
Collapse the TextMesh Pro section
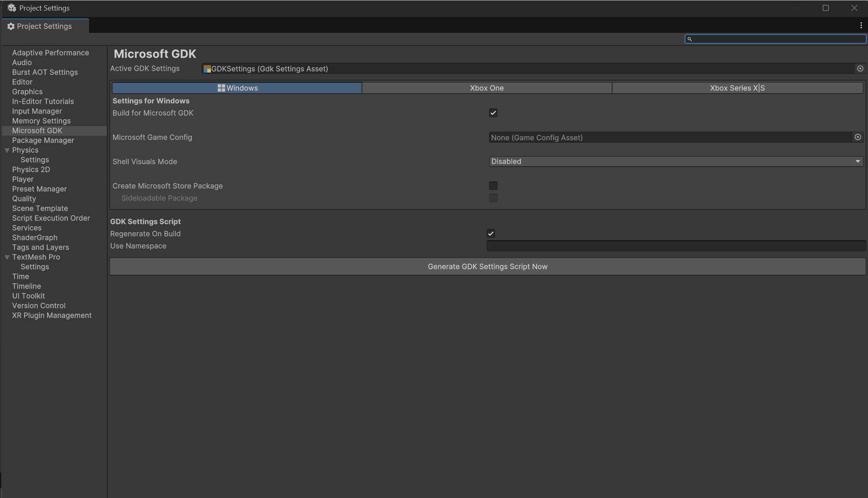pos(7,257)
